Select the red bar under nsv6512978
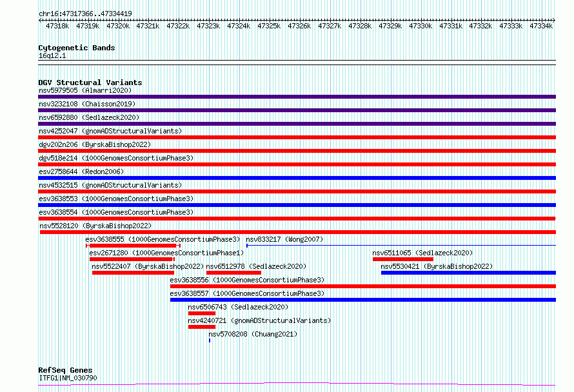This screenshot has height=392, width=574. [233, 273]
